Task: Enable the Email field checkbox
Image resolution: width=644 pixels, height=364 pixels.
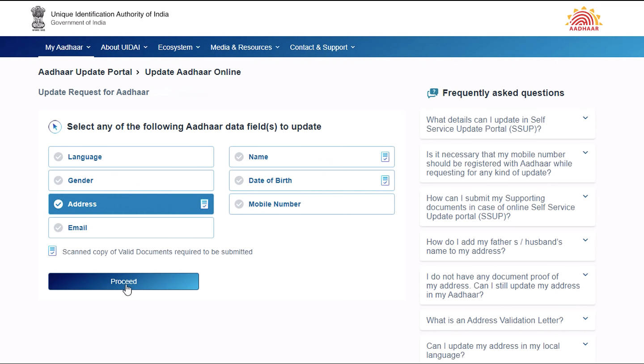Action: tap(59, 227)
